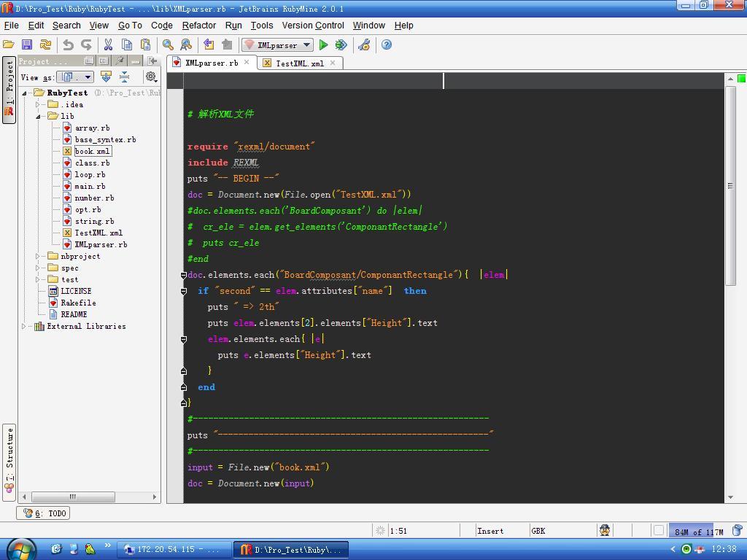This screenshot has height=560, width=747.
Task: Toggle the Project side tab
Action: 9,90
